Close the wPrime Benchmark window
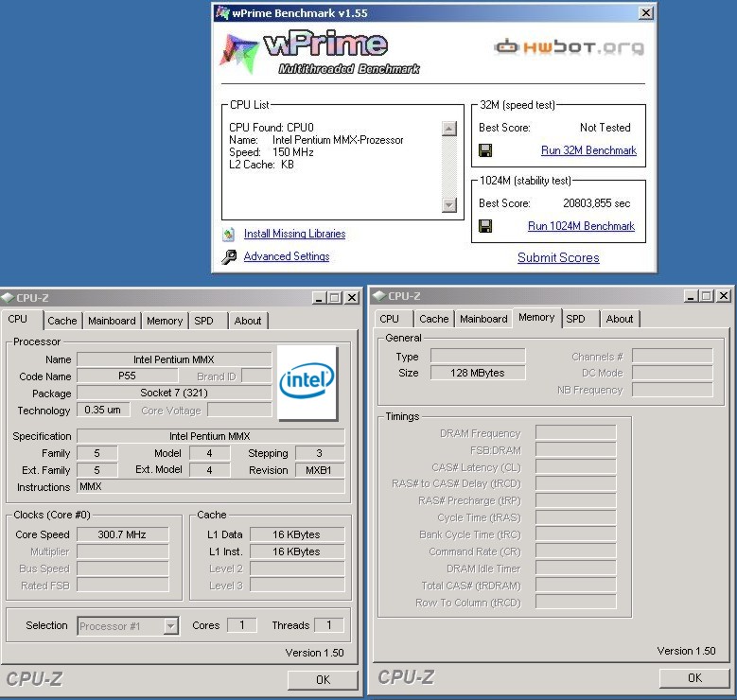Image resolution: width=737 pixels, height=700 pixels. [646, 13]
